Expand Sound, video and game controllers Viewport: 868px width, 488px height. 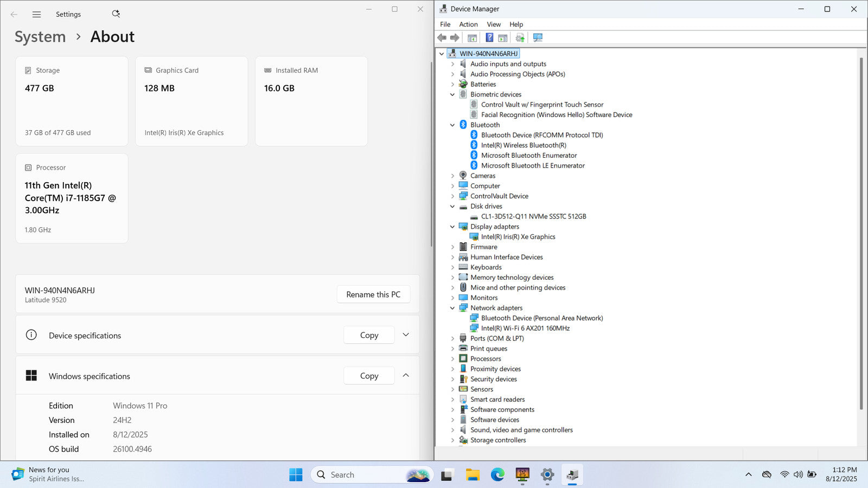pos(452,430)
